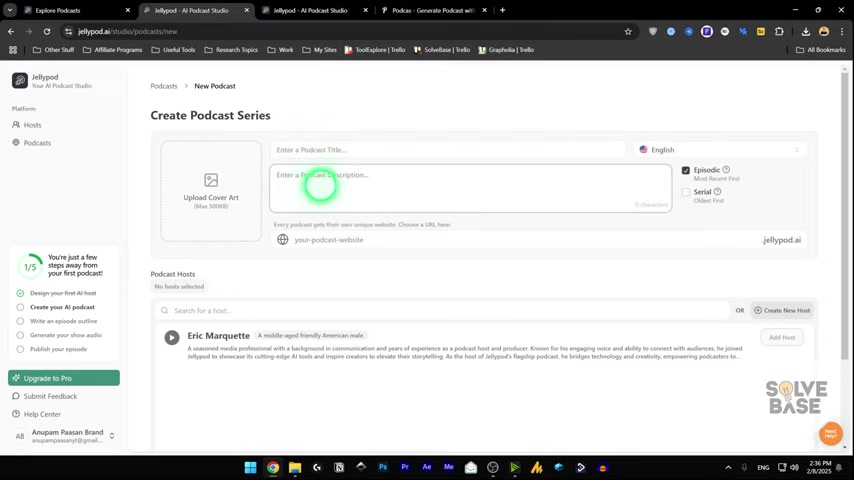Go back via the Podcasts breadcrumb
Screen dimensions: 854x480
164,86
